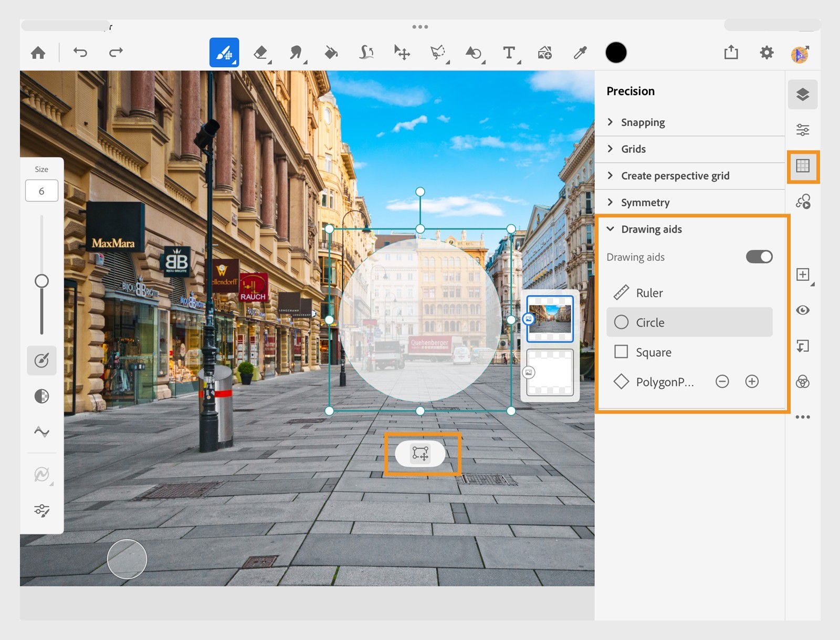840x640 pixels.
Task: Choose the Polygon drawing aid
Action: pyautogui.click(x=655, y=382)
